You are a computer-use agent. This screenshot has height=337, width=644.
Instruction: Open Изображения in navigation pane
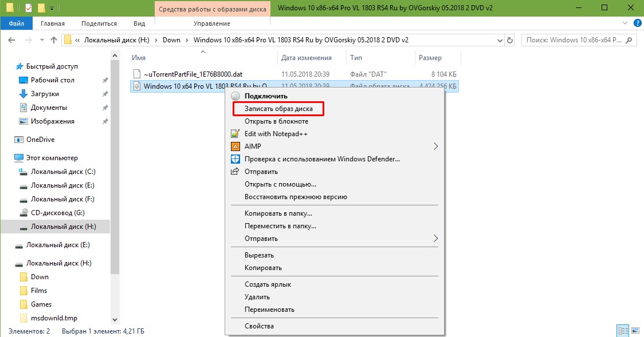point(53,121)
